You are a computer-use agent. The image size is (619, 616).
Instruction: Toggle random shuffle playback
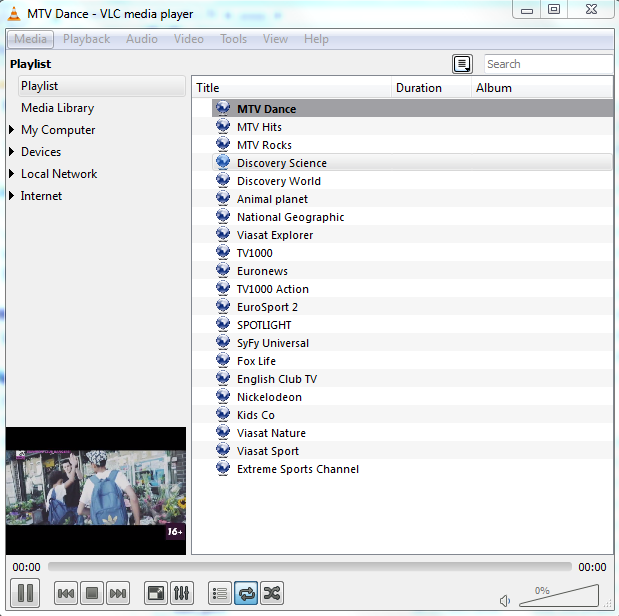(271, 593)
